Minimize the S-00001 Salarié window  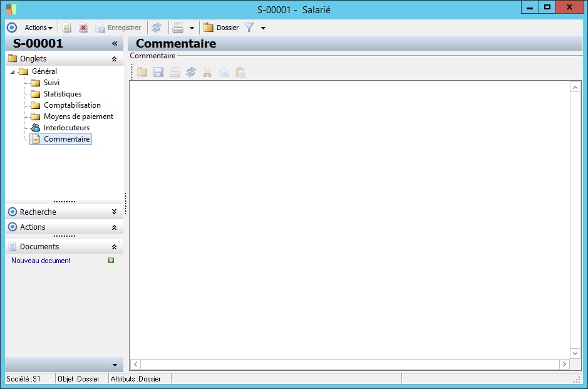click(530, 7)
